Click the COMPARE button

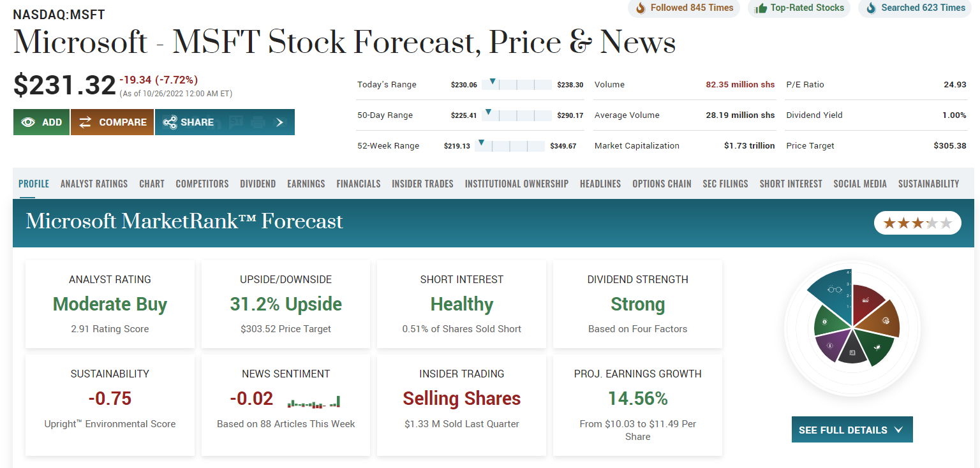click(112, 122)
